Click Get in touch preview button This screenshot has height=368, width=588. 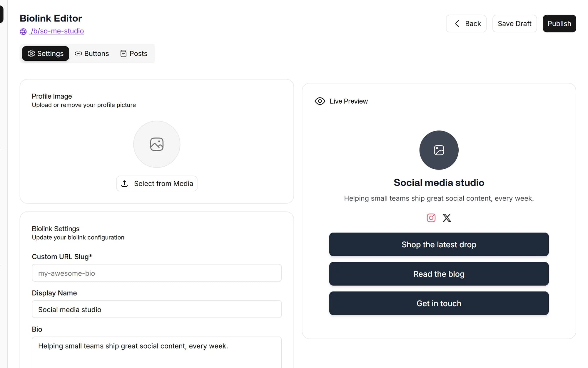pos(439,303)
